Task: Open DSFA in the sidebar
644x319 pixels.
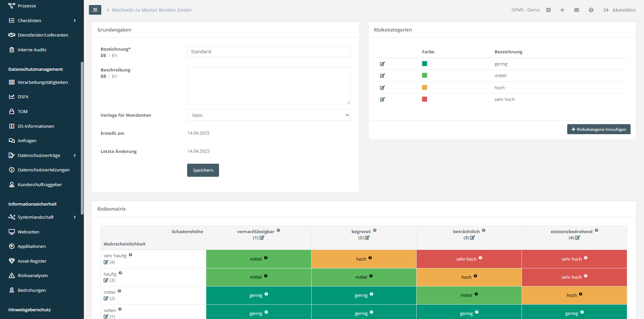Action: [23, 97]
